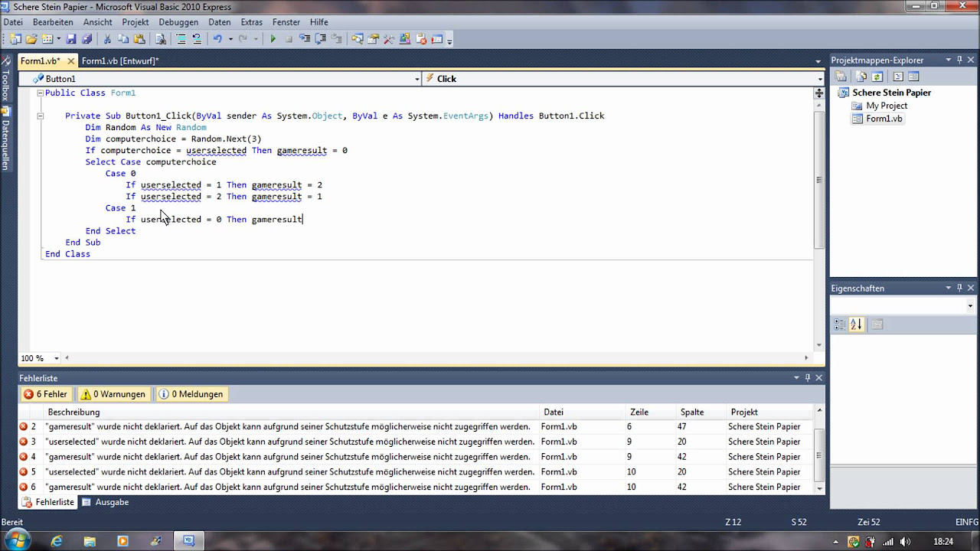Open the Error List toolbar icon
Viewport: 980px width, 551px height.
[420, 39]
